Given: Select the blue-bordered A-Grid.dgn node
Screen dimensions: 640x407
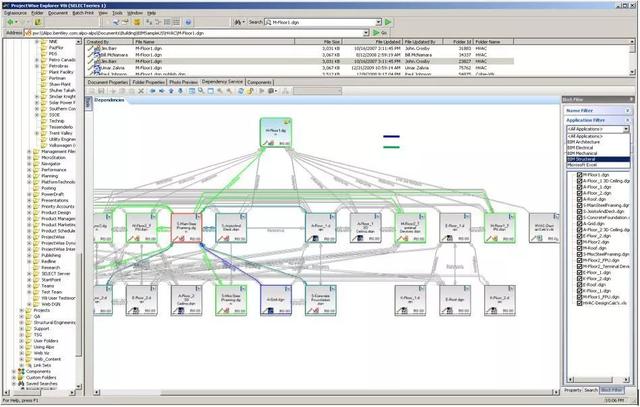Looking at the screenshot, I should pos(276,300).
